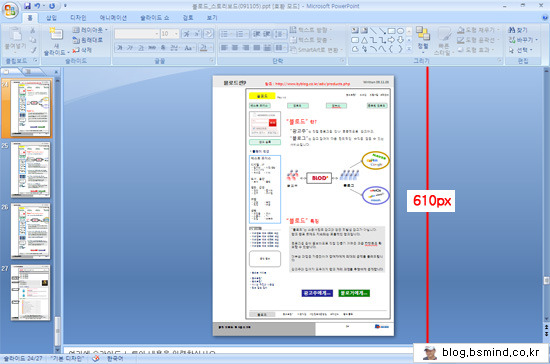Switch to the 보기 ribbon tab
Viewport: 550px width, 364px height.
coord(212,17)
